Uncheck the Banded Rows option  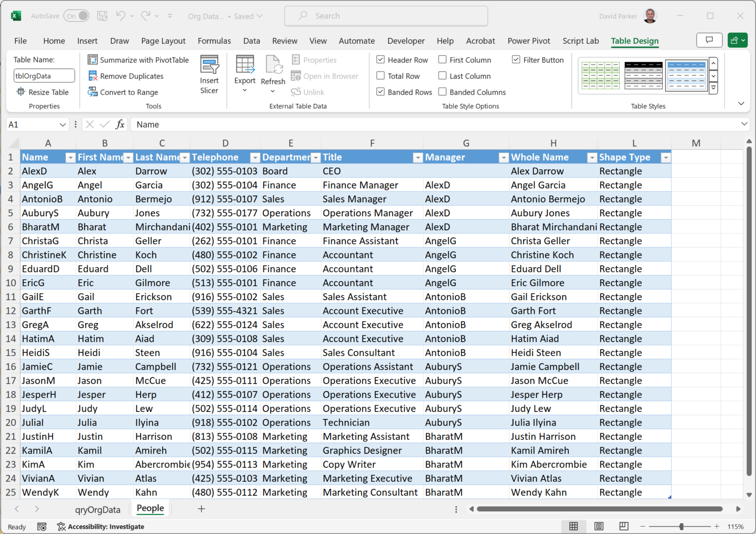point(380,92)
